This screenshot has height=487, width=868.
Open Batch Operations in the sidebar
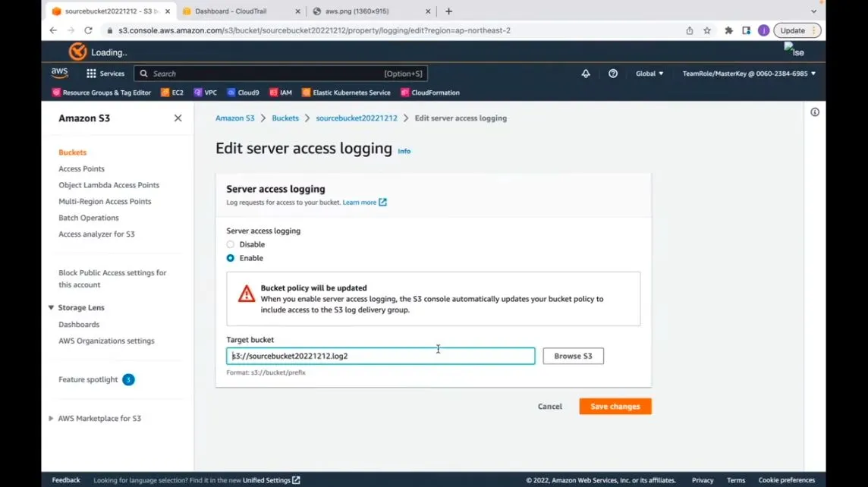[89, 218]
